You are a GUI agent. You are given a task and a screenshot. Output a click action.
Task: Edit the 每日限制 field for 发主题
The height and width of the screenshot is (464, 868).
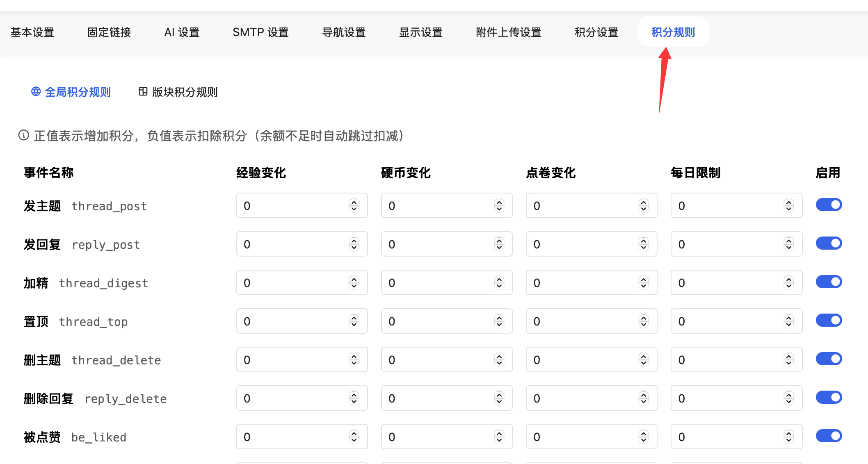coord(736,205)
